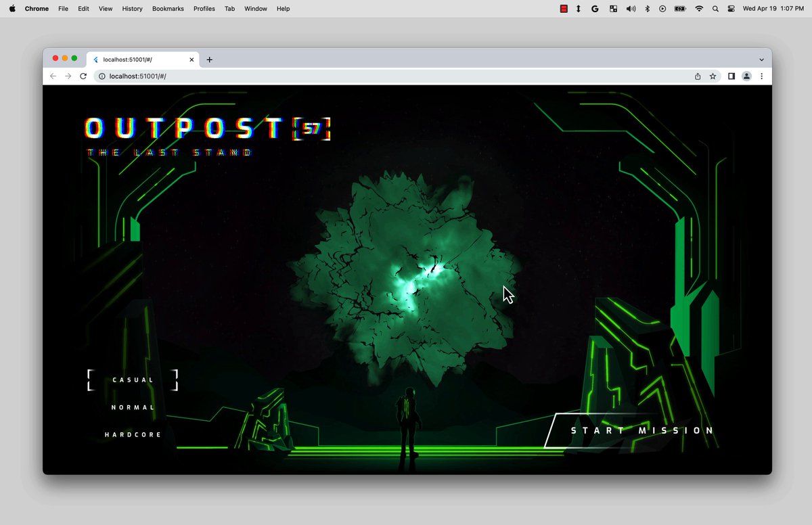Open the Tab menu
The width and height of the screenshot is (812, 525).
[230, 9]
